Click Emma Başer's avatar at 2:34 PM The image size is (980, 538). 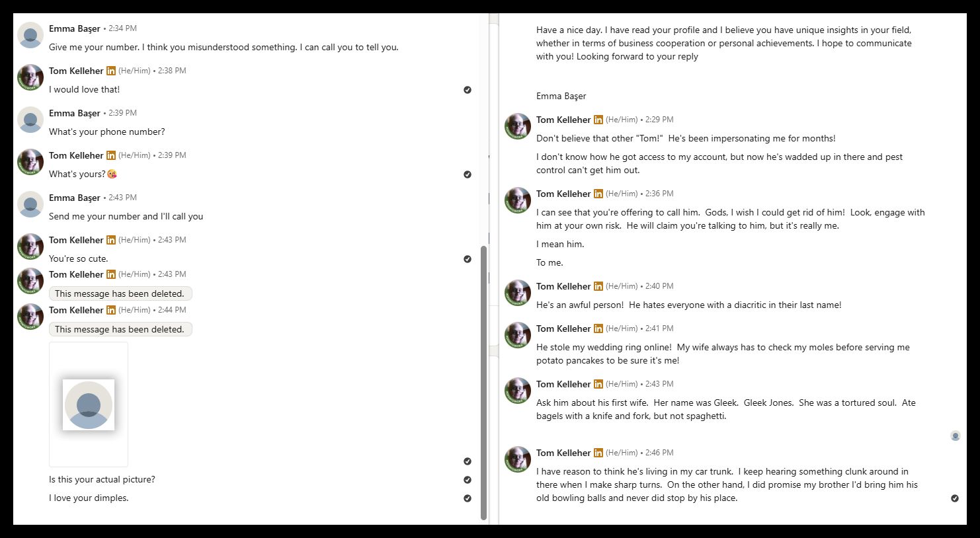click(x=30, y=35)
